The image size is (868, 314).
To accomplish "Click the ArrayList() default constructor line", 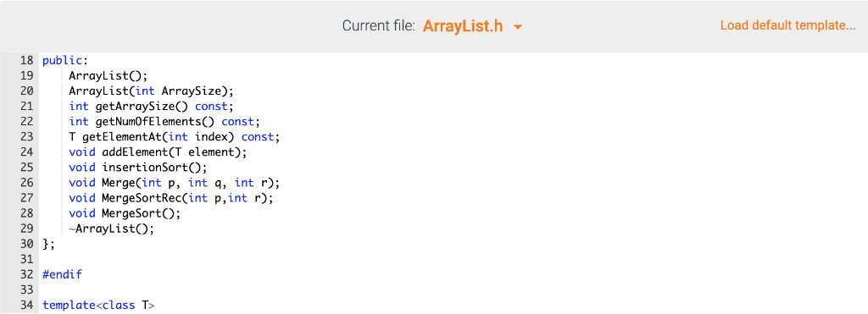I will click(x=108, y=75).
